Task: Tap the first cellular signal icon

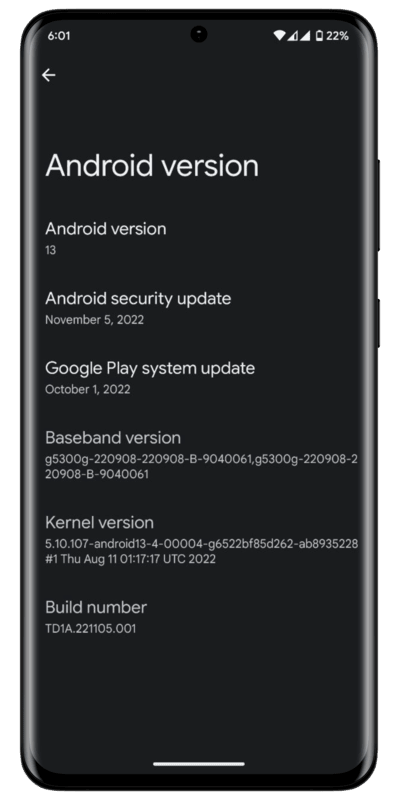Action: tap(292, 36)
